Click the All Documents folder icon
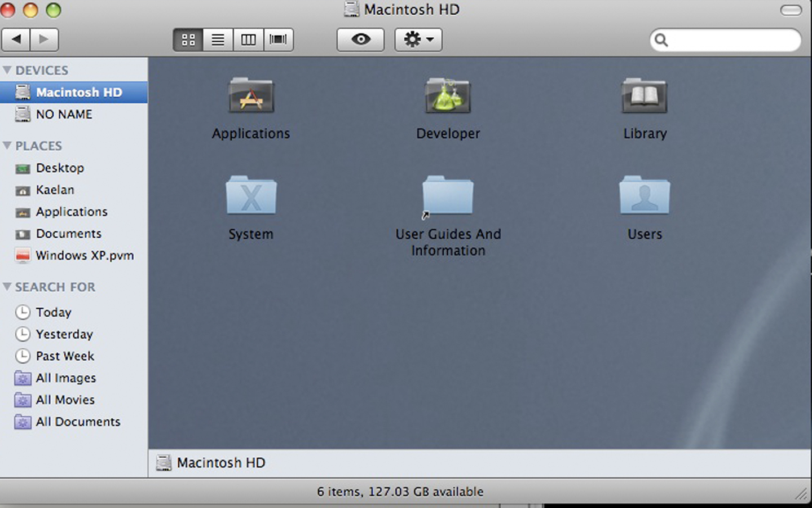This screenshot has height=508, width=812. (x=23, y=422)
